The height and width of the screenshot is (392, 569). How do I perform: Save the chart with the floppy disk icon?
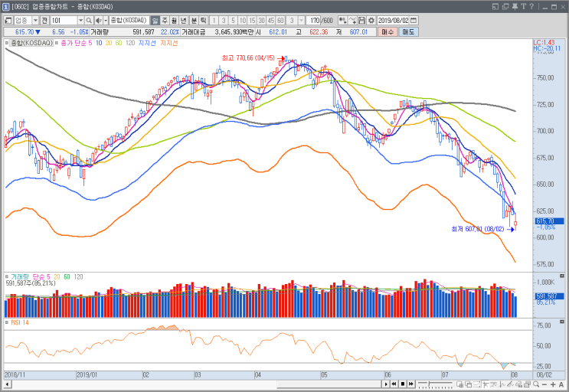coord(361,21)
